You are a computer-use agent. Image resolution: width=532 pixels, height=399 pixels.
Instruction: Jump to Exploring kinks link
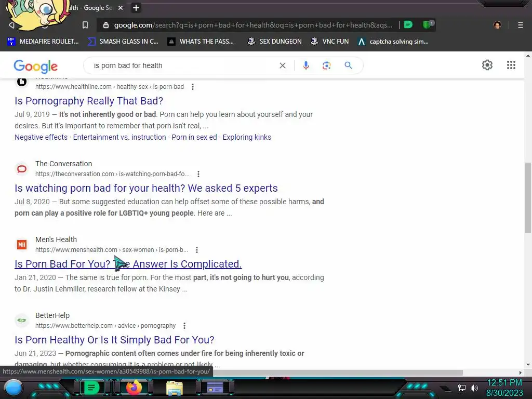click(x=247, y=137)
